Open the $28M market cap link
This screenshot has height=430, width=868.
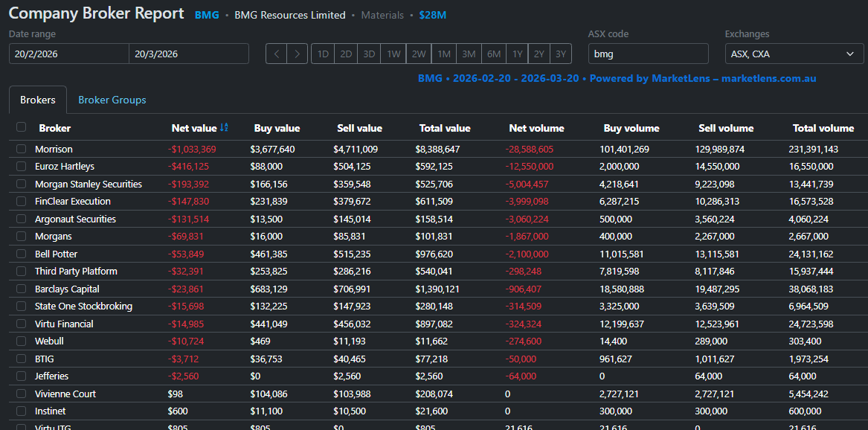tap(432, 16)
